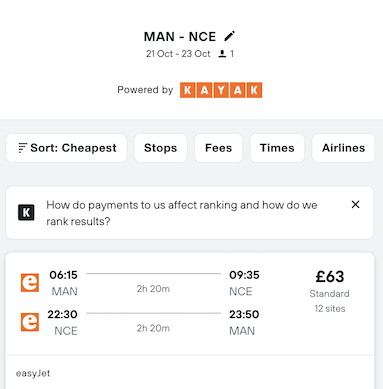The height and width of the screenshot is (389, 383).
Task: Dismiss the ranking info banner
Action: tap(356, 204)
